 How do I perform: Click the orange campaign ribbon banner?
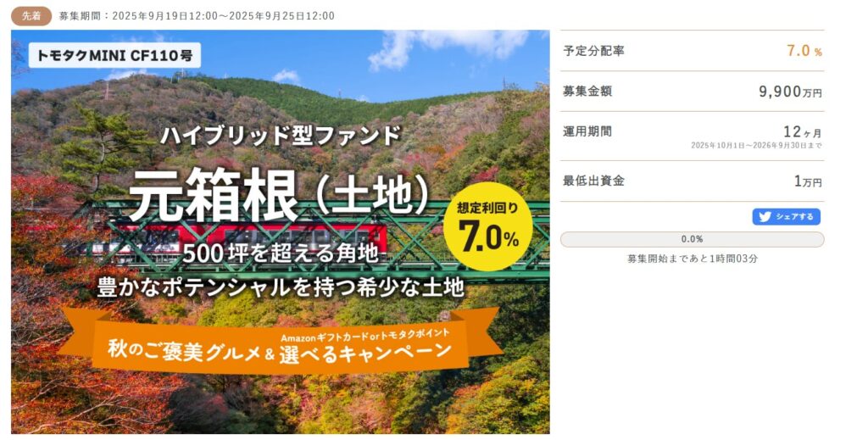pos(280,343)
